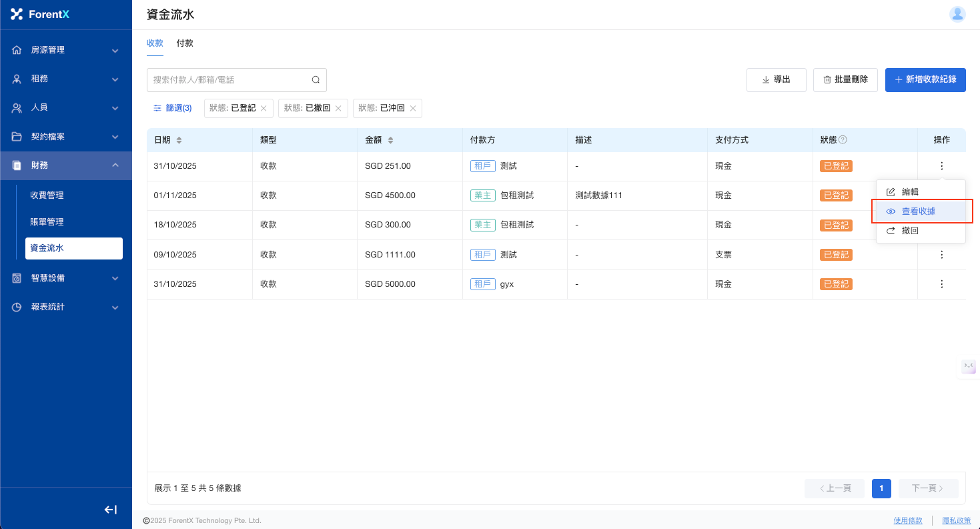The height and width of the screenshot is (529, 980).
Task: Click the 新增收款紀錄 button
Action: [x=925, y=80]
